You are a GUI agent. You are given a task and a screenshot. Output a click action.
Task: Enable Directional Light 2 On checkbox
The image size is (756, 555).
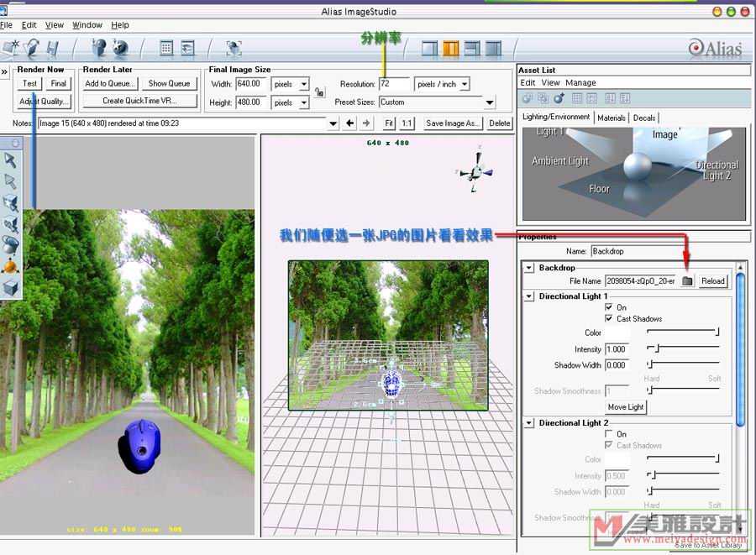tap(608, 433)
